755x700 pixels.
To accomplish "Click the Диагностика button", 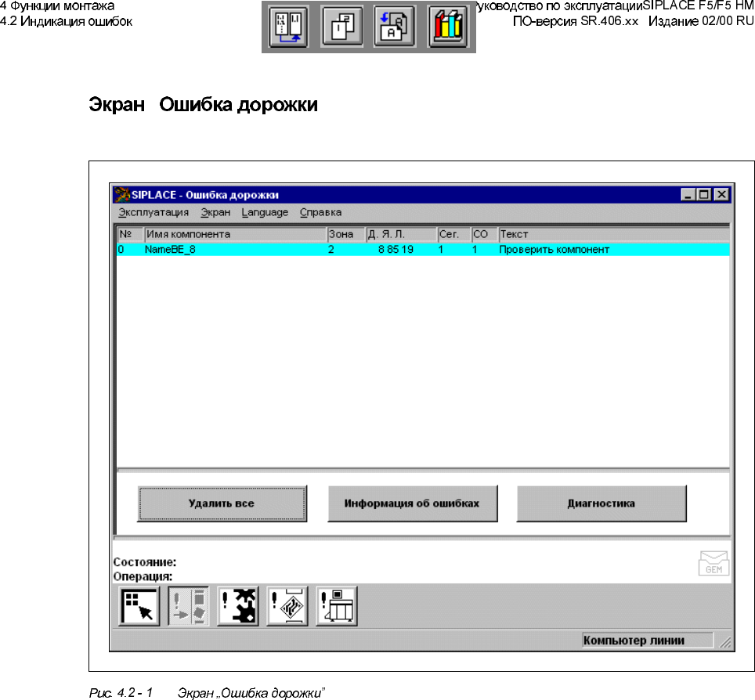I will tap(601, 503).
